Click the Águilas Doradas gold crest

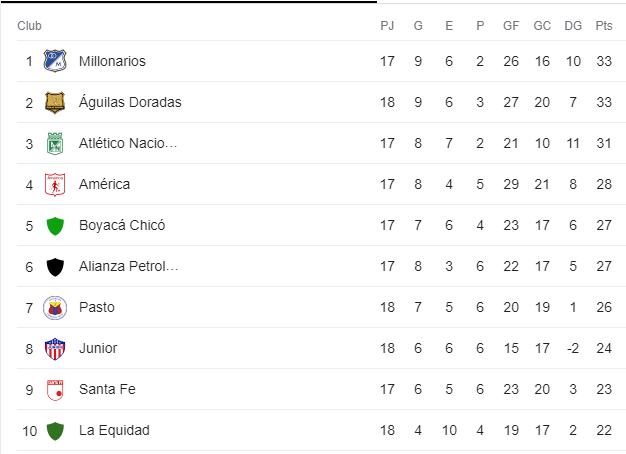55,102
